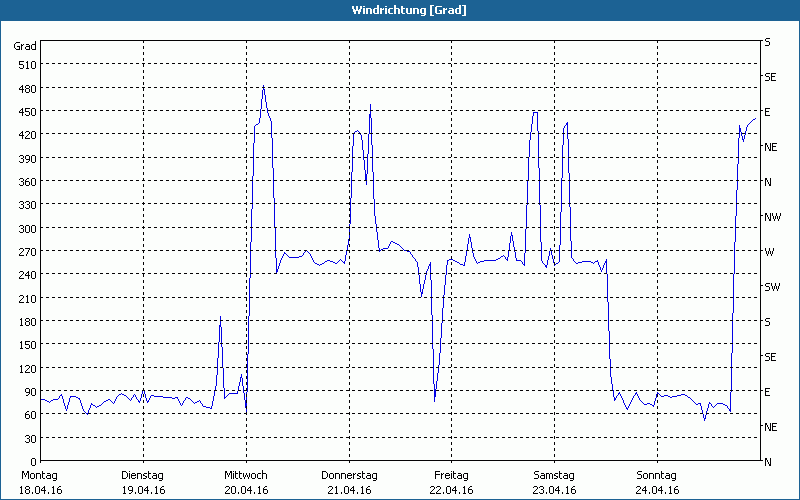This screenshot has height=500, width=800.
Task: Click the blue line's deep dip just before Freitag
Action: click(435, 400)
